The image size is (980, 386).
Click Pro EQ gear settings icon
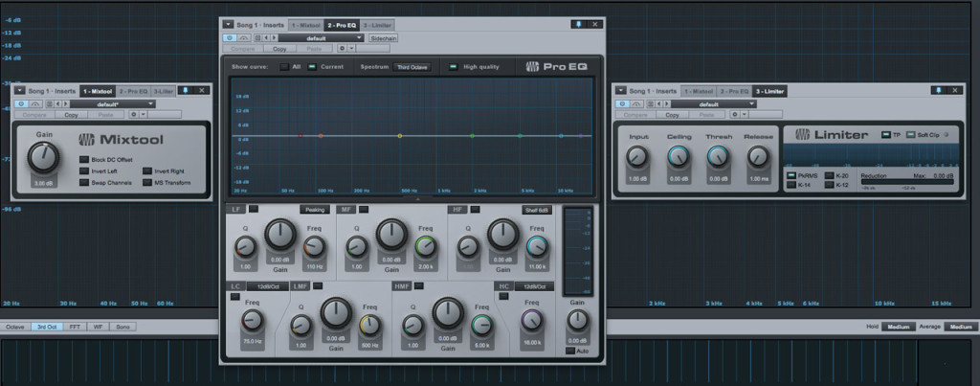[342, 48]
